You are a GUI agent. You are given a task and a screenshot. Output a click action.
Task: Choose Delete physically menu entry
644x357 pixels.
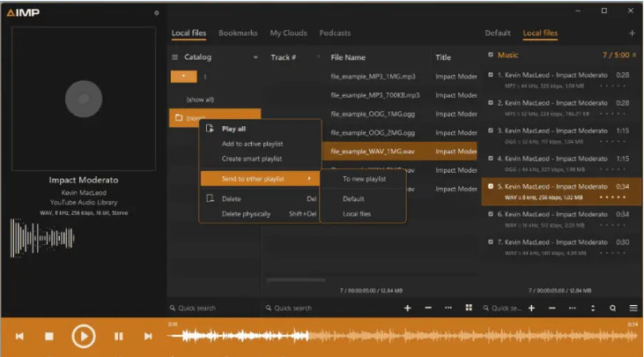(x=246, y=213)
